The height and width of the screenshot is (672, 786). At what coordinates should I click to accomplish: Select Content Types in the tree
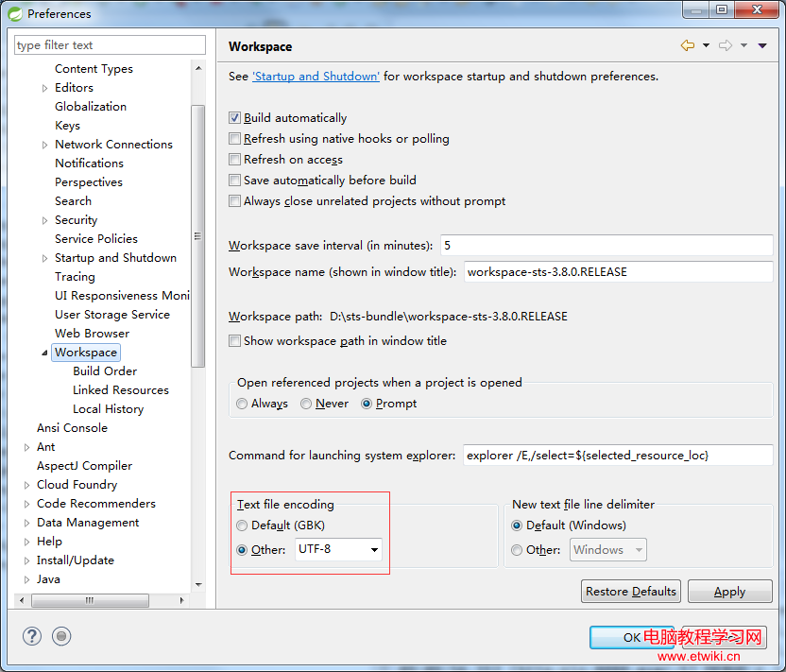[94, 69]
